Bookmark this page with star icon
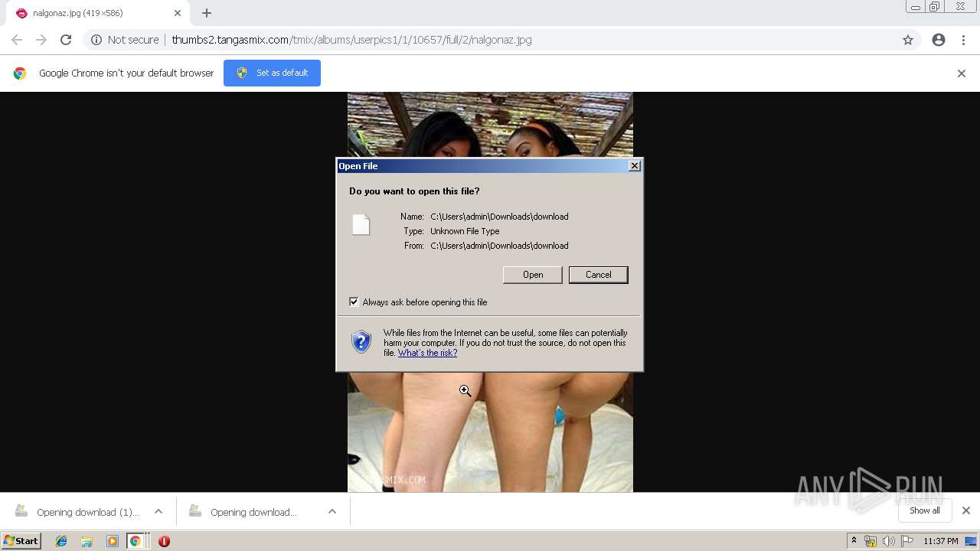 pos(908,40)
